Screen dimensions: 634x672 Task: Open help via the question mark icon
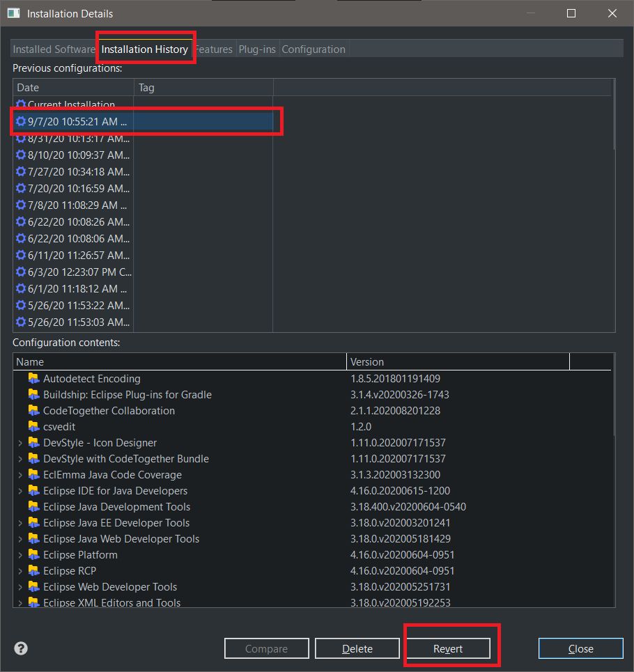tap(21, 648)
